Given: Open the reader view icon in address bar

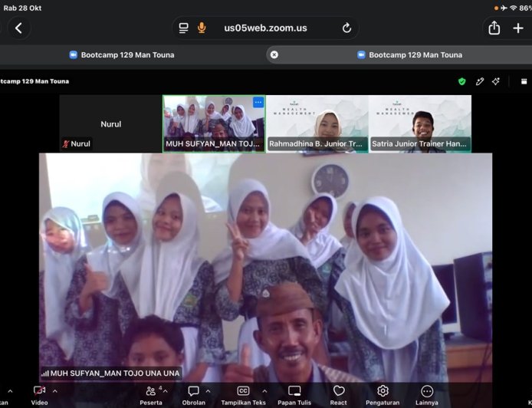Looking at the screenshot, I should pos(183,28).
